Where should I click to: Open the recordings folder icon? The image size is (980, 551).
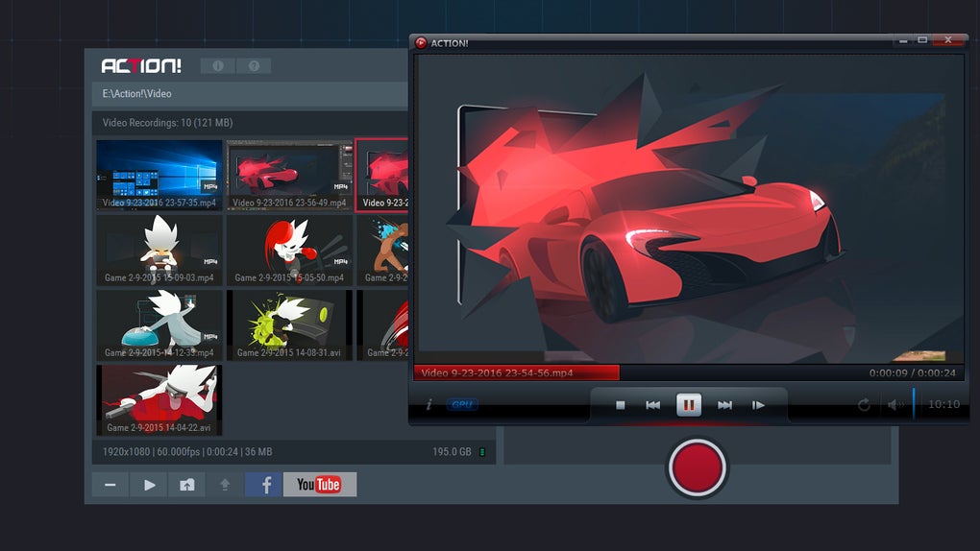[x=187, y=485]
